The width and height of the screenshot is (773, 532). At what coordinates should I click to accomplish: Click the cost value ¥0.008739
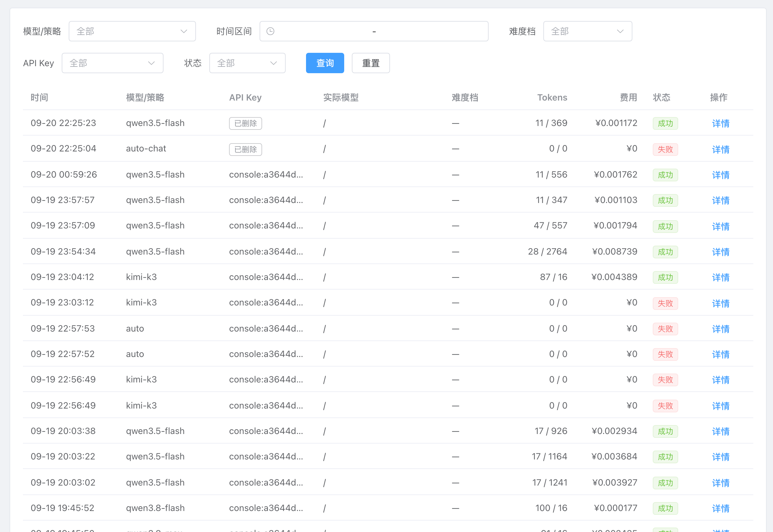tap(614, 251)
